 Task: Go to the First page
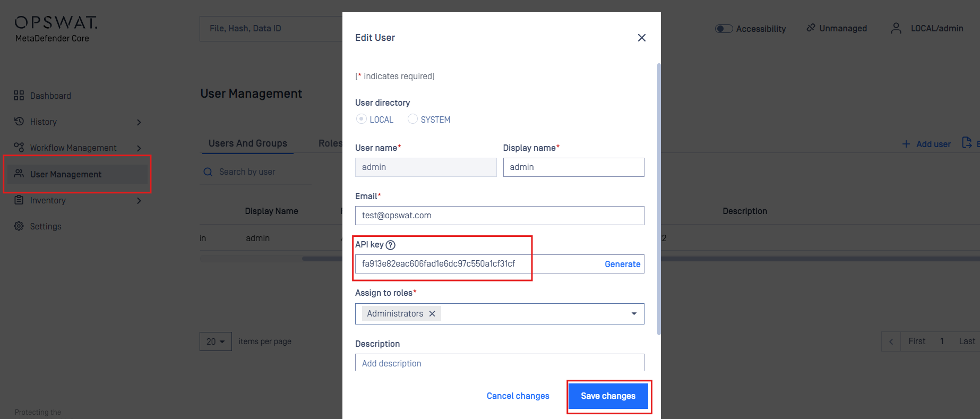(917, 341)
